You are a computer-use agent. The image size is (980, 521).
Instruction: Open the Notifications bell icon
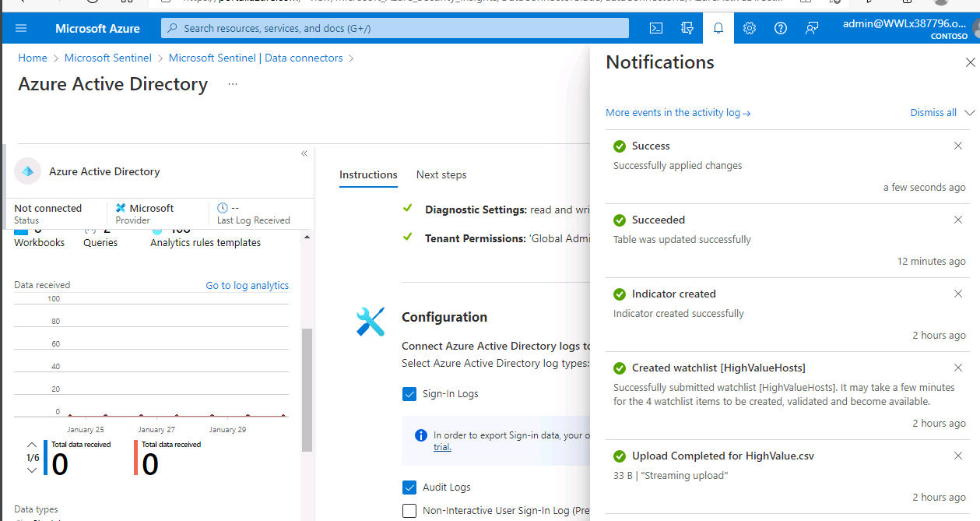point(718,28)
